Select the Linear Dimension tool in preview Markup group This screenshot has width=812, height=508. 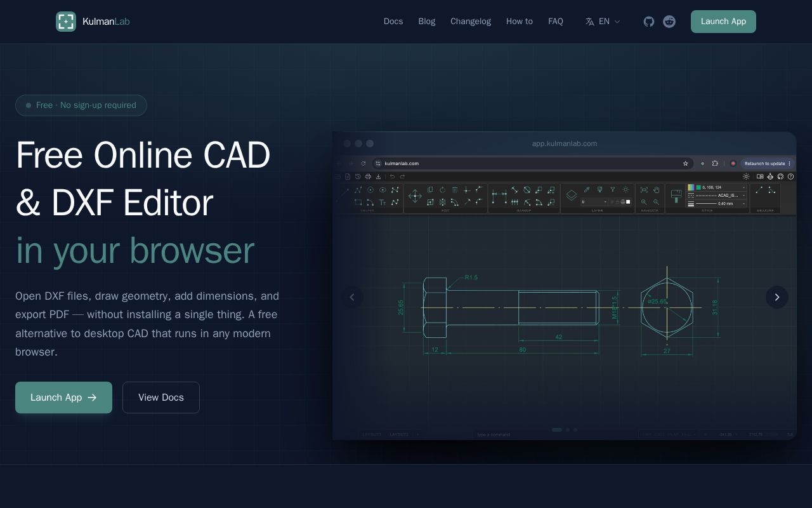[x=499, y=196]
